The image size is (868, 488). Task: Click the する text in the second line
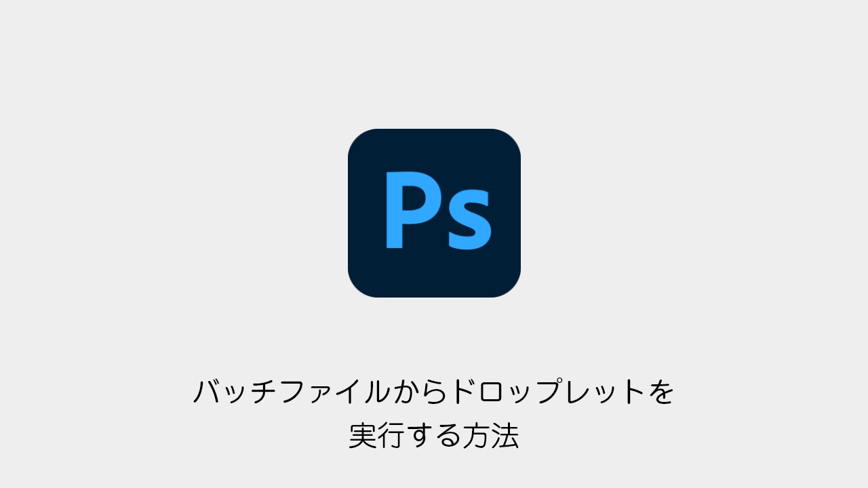[434, 436]
